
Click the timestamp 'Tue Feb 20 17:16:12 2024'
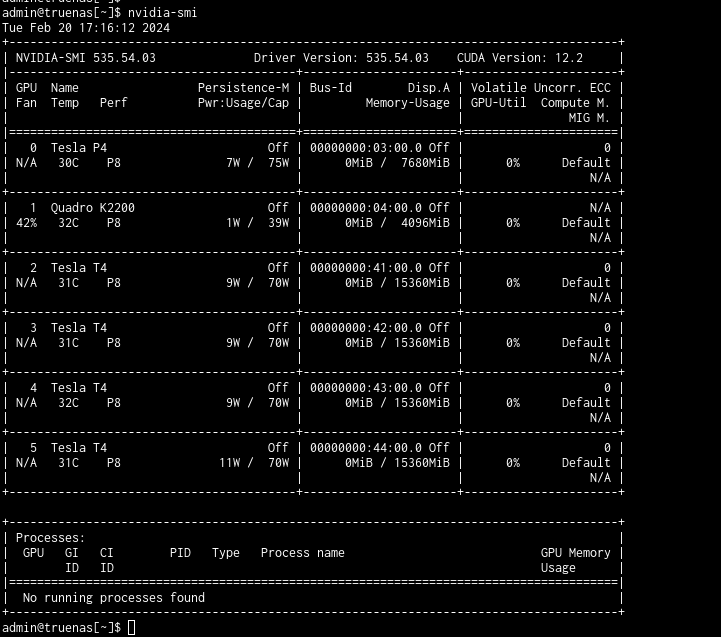(86, 28)
